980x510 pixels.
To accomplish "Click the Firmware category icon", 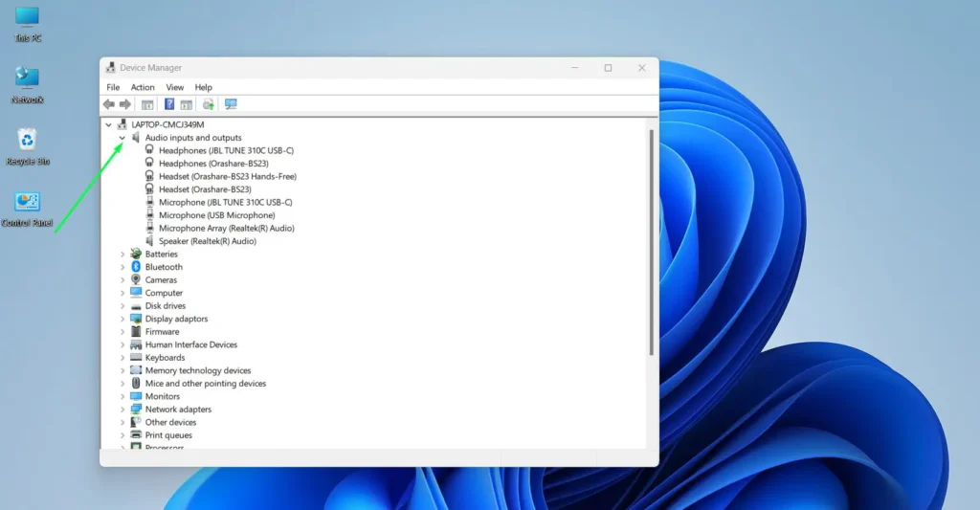I will click(x=136, y=332).
